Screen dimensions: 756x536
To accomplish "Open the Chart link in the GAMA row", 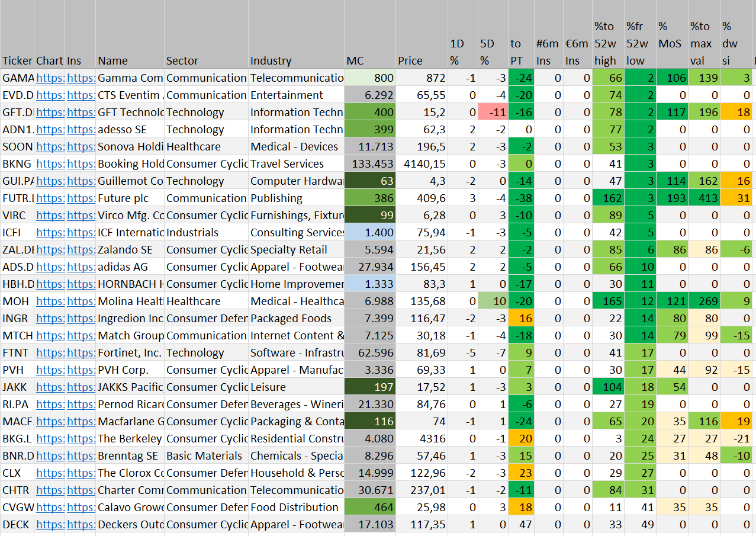I will [x=50, y=78].
